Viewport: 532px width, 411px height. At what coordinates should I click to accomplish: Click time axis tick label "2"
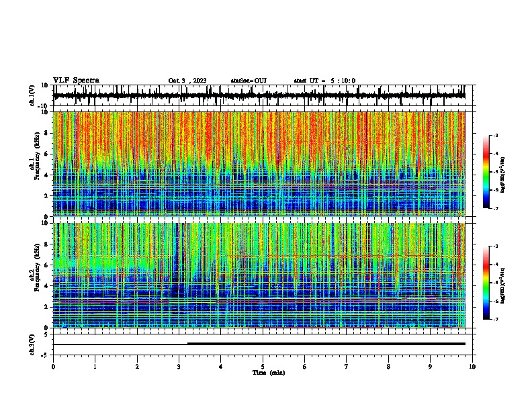(x=137, y=367)
